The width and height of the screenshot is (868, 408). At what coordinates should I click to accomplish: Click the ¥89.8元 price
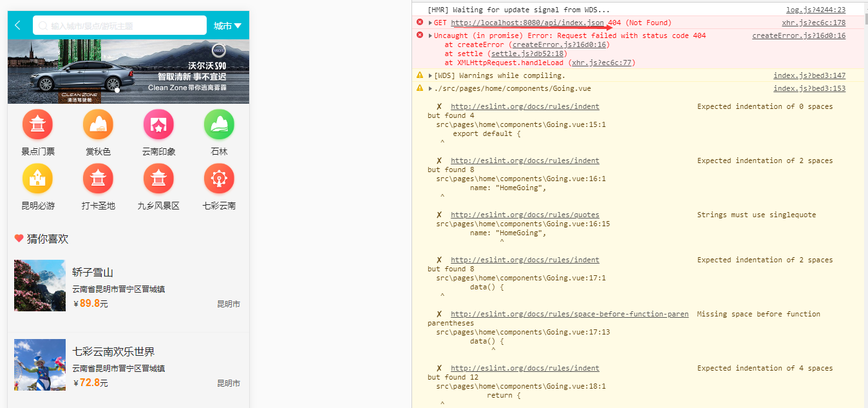pos(91,303)
